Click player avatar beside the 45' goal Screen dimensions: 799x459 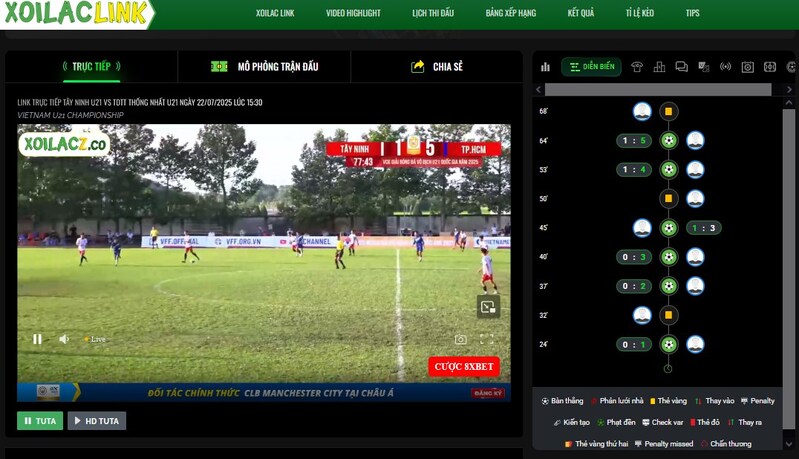[642, 228]
